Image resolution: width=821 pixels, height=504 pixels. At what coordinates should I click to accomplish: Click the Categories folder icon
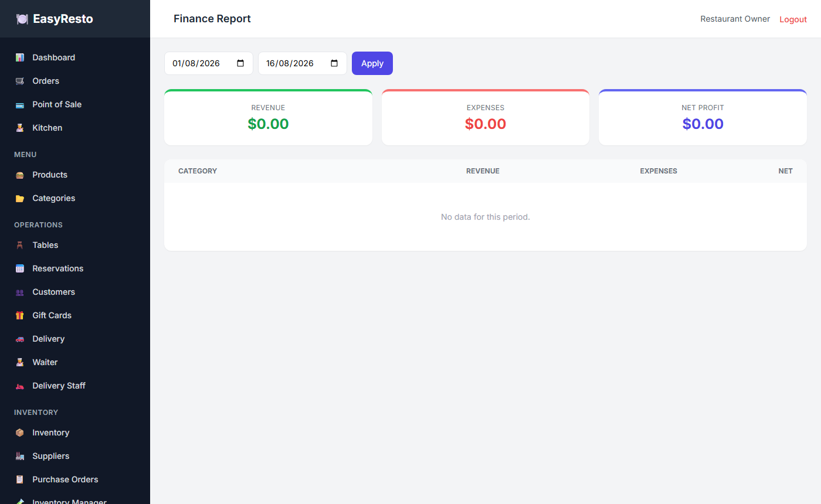tap(20, 198)
